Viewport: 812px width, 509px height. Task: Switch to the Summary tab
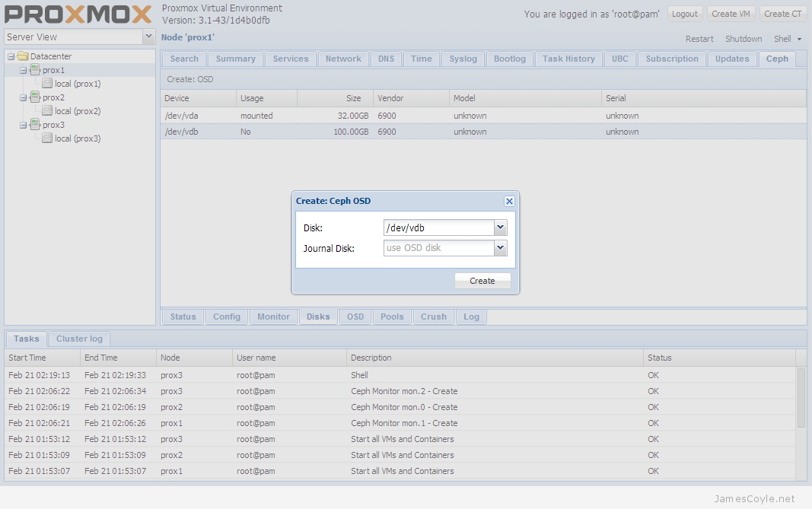[236, 59]
